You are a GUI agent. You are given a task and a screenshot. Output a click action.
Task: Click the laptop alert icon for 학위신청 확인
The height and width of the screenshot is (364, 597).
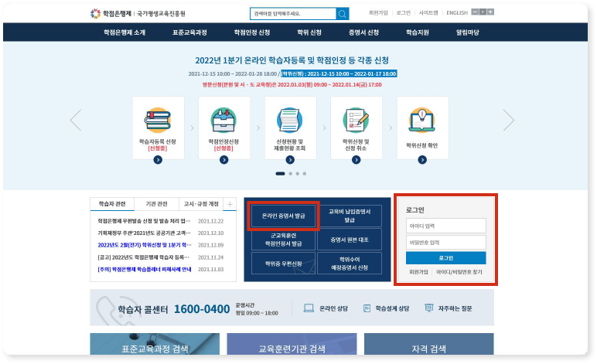click(x=422, y=121)
